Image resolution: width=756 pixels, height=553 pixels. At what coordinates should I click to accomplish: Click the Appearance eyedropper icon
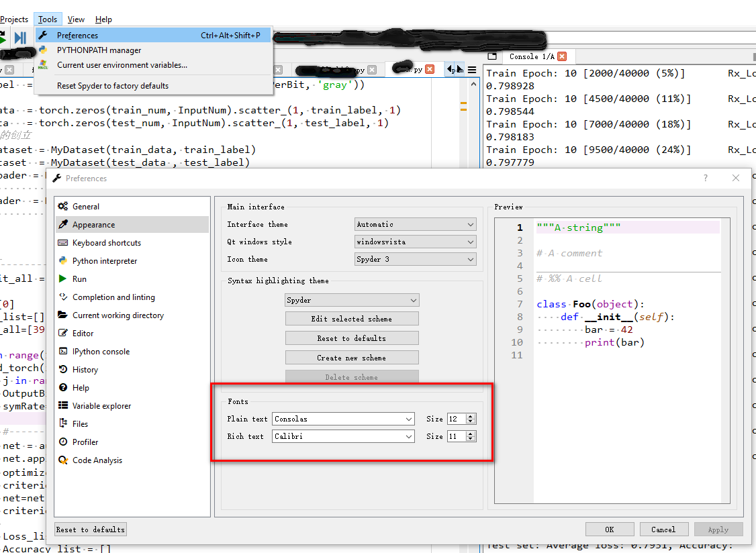pos(62,224)
